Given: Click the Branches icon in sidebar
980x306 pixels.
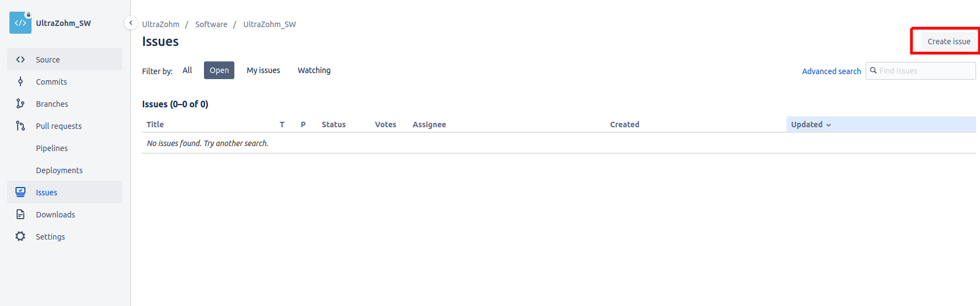Looking at the screenshot, I should point(20,104).
